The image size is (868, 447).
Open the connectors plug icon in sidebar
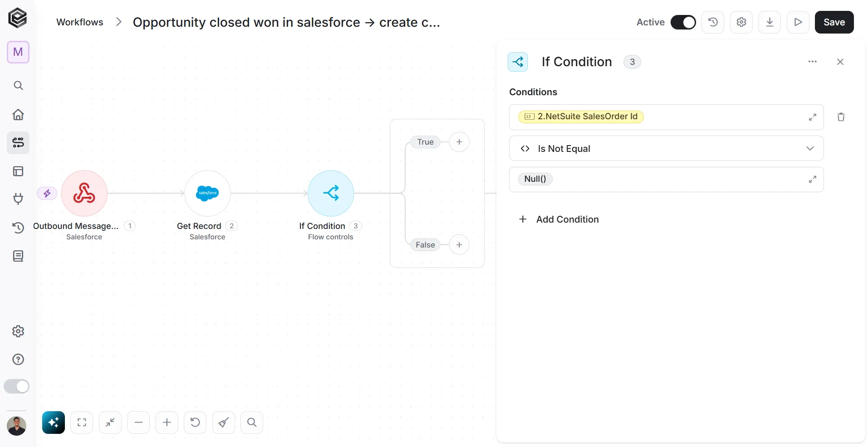18,199
